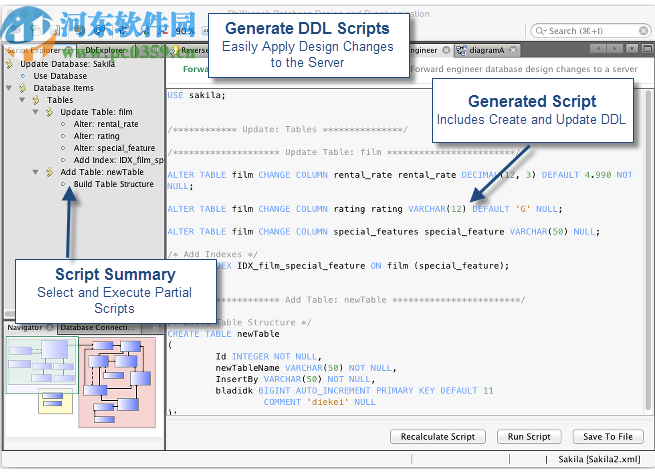Click the Update Database: Sakila script icon
The image size is (655, 472).
click(x=10, y=64)
